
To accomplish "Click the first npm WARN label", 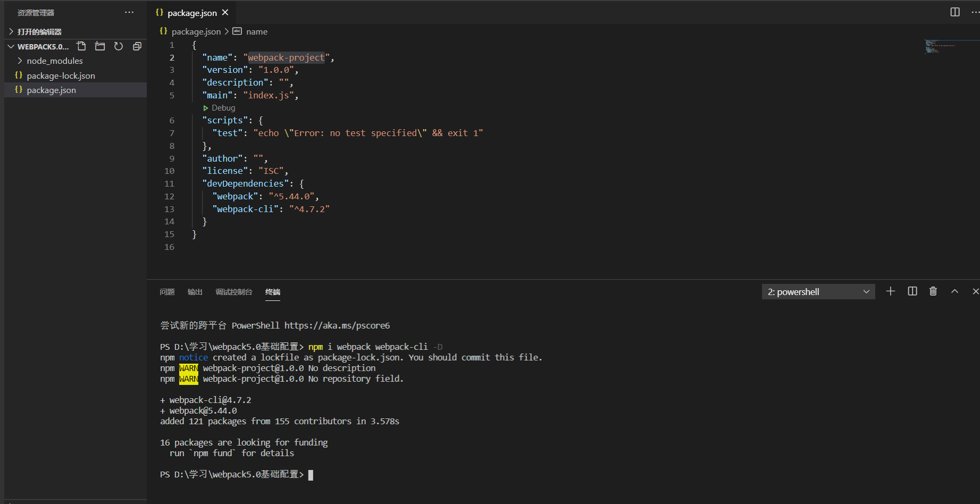I will coord(188,368).
